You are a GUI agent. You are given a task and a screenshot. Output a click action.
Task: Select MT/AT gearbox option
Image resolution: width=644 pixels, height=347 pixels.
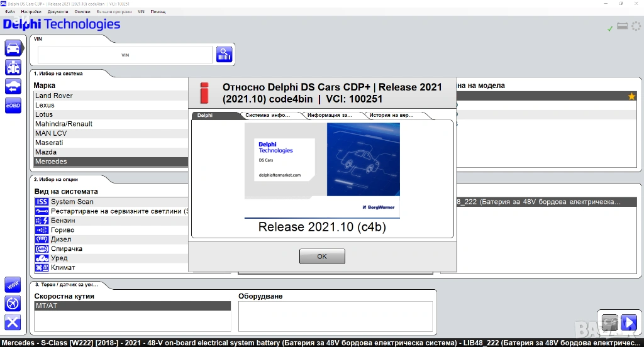click(x=46, y=306)
